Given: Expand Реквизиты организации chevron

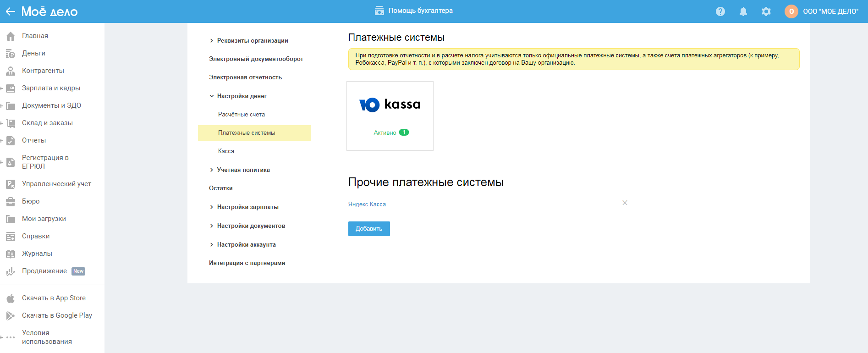Looking at the screenshot, I should tap(212, 41).
